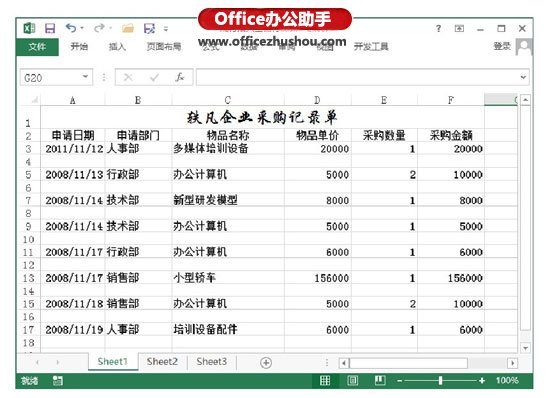The width and height of the screenshot is (550, 398).
Task: Open Excel help question mark
Action: 438,28
